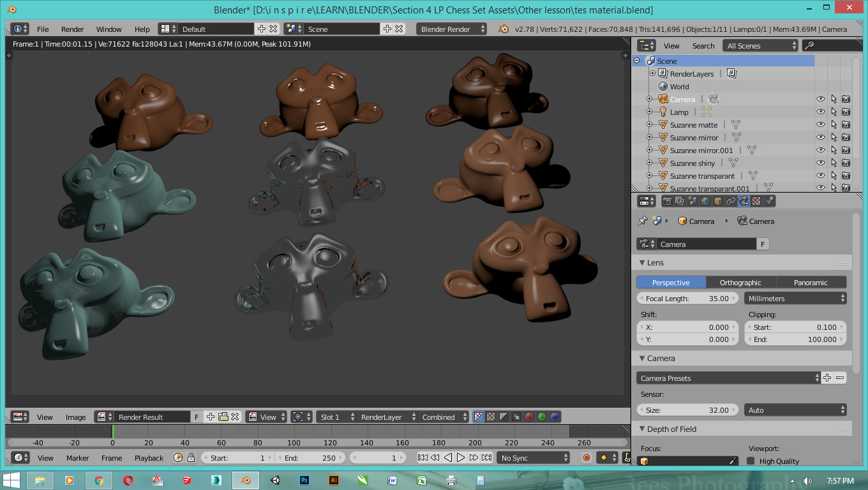The height and width of the screenshot is (490, 868).
Task: Open the No Sync playback dropdown in timeline
Action: (533, 457)
